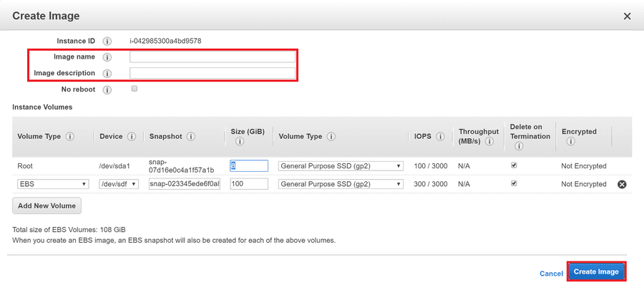The width and height of the screenshot is (644, 290).
Task: Click info icon next to Instance ID
Action: (x=107, y=41)
